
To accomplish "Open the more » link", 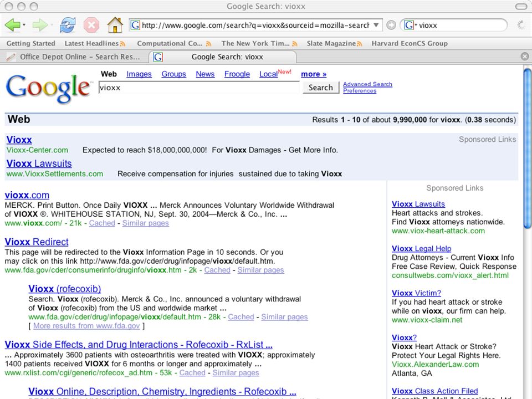I will (x=314, y=74).
